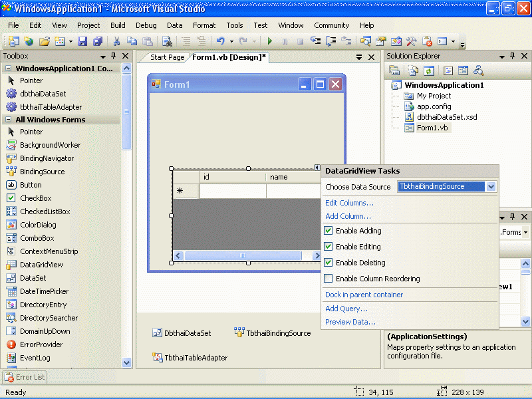
Task: Open the Properties window position dropdown arrow
Action: coord(502,217)
